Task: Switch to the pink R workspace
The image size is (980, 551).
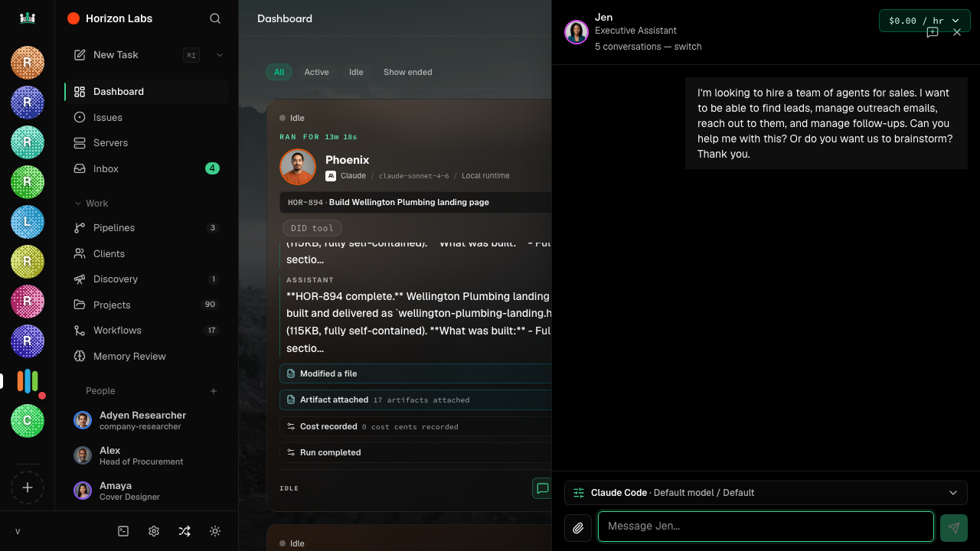Action: click(28, 302)
